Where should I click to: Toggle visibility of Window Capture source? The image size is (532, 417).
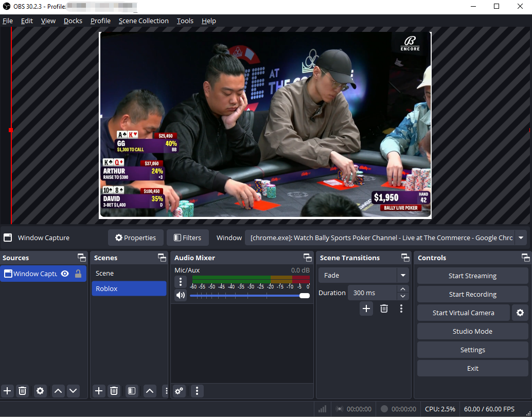click(x=66, y=274)
